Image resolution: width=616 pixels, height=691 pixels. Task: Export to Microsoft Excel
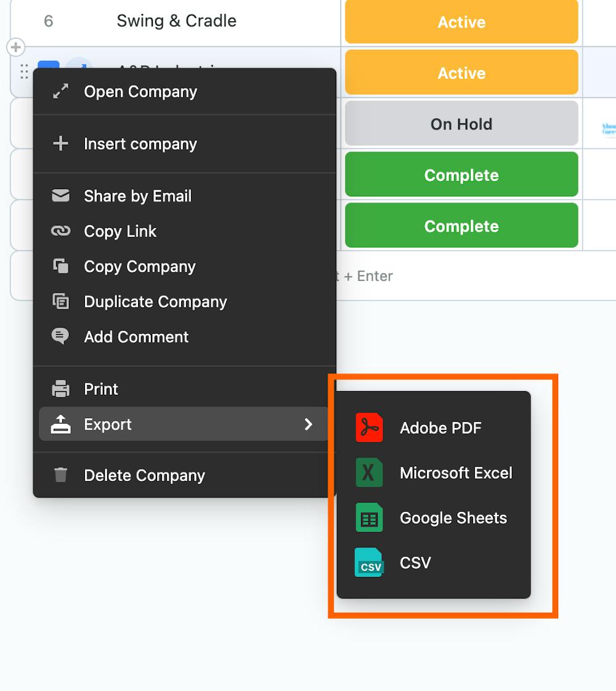point(455,473)
